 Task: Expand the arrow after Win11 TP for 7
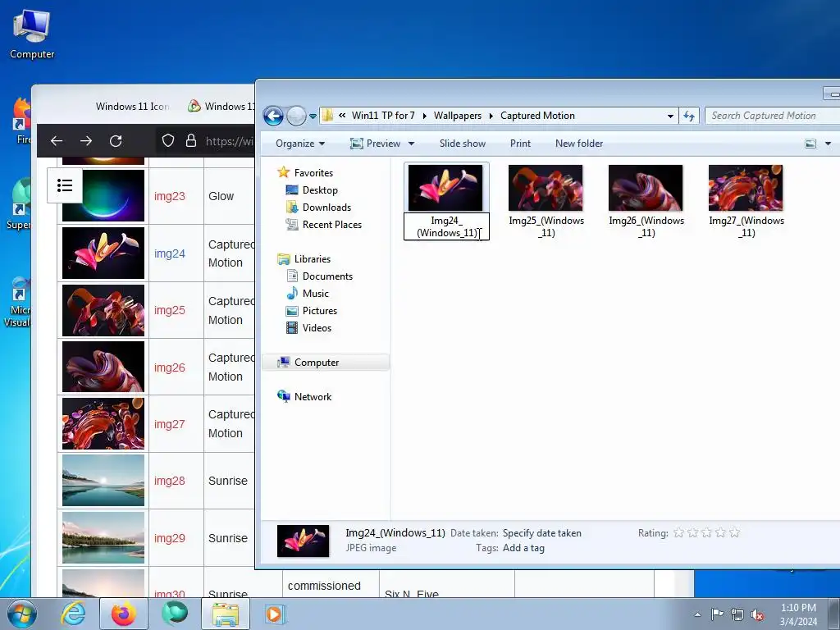pyautogui.click(x=424, y=116)
